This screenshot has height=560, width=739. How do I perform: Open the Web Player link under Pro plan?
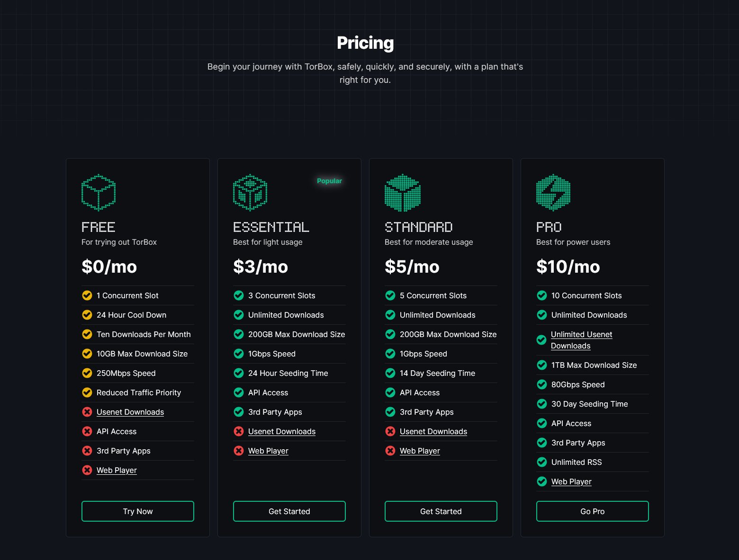pos(571,481)
